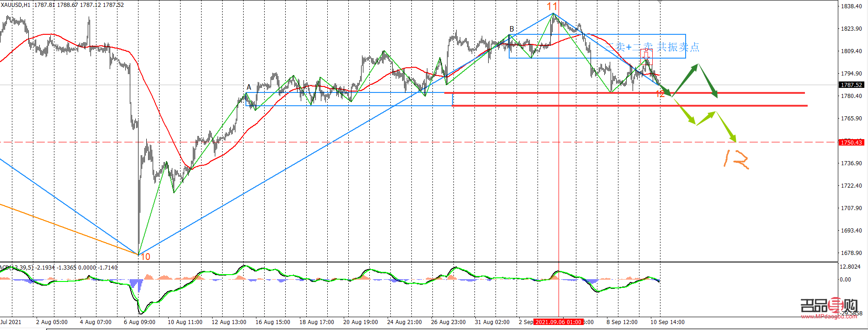Click the small red boxed marker icon
Image resolution: width=868 pixels, height=330 pixels.
[x=646, y=54]
